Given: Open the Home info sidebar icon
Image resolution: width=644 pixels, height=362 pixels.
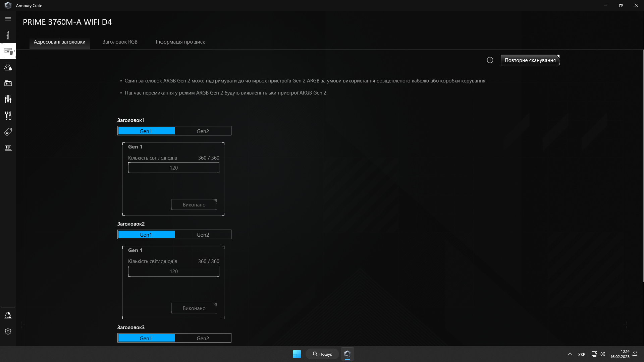Looking at the screenshot, I should click(x=8, y=35).
